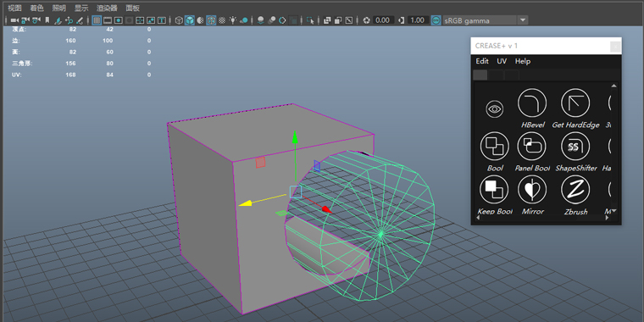Run the Bool tool in CREASE+
Viewport: 644px width, 322px height.
495,147
